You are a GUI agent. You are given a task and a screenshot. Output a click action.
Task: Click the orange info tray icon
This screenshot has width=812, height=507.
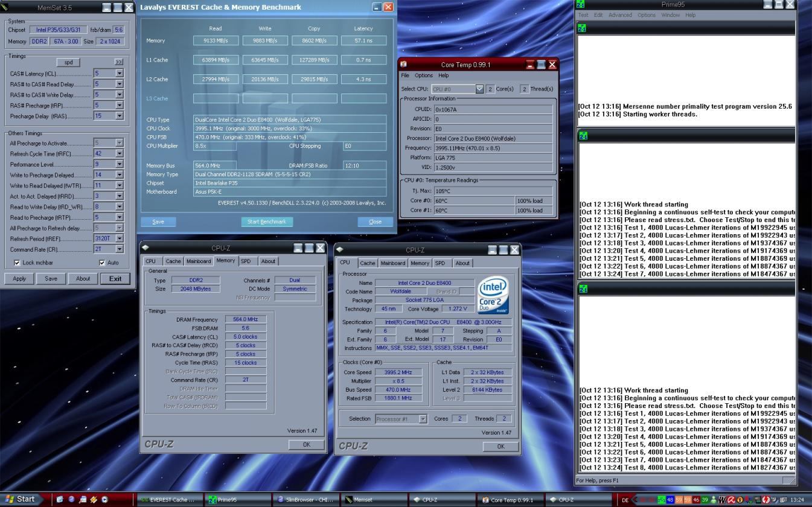tap(740, 500)
